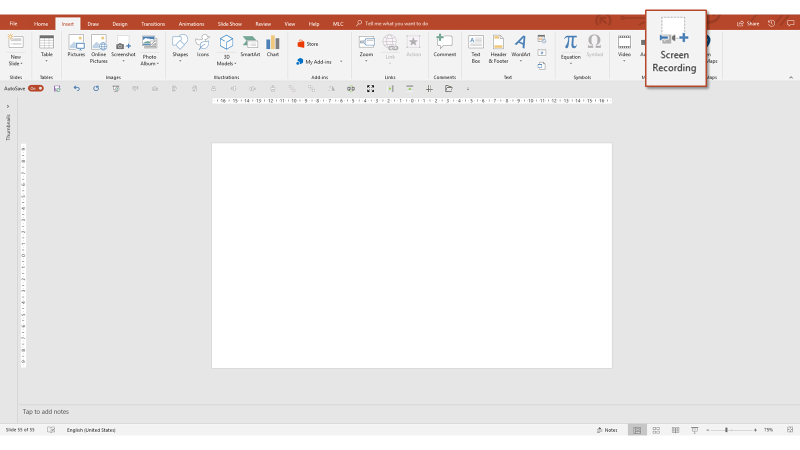Click the 75% zoom level

[768, 430]
